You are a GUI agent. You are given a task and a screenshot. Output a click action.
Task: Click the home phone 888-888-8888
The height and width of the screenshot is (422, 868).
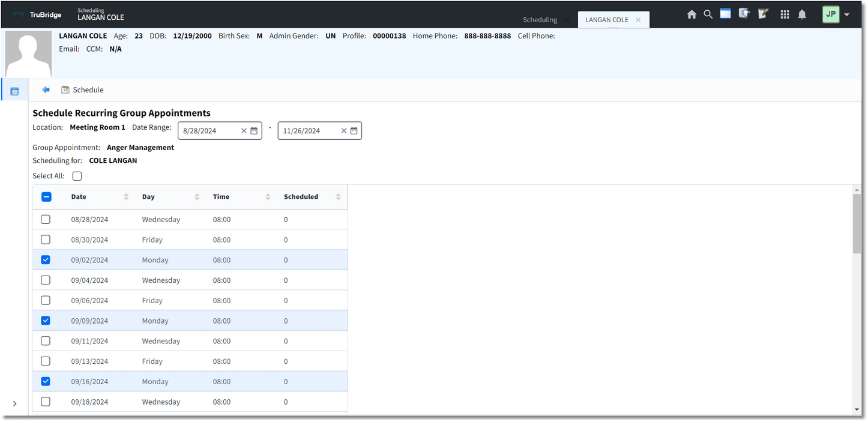(487, 36)
